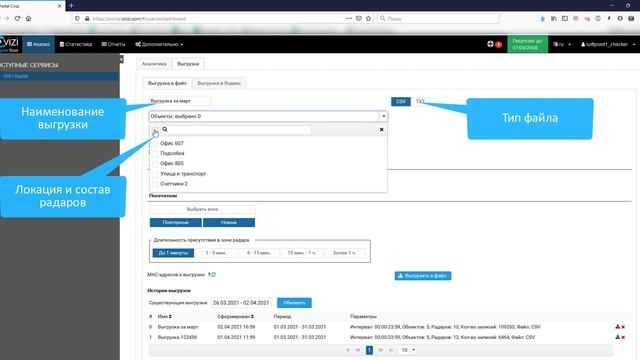Toggle the '15 мин. - 1 ч.' duration filter
The height and width of the screenshot is (360, 640).
[302, 253]
